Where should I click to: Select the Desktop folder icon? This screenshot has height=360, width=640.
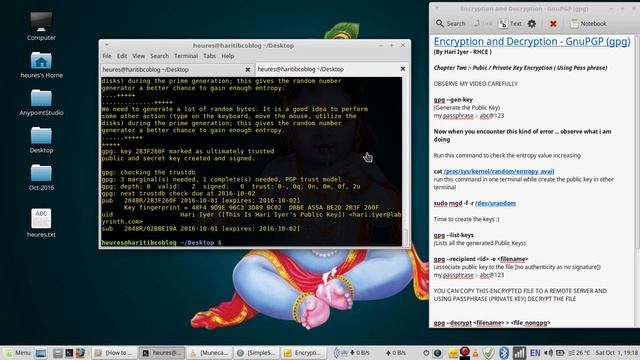pos(41,140)
